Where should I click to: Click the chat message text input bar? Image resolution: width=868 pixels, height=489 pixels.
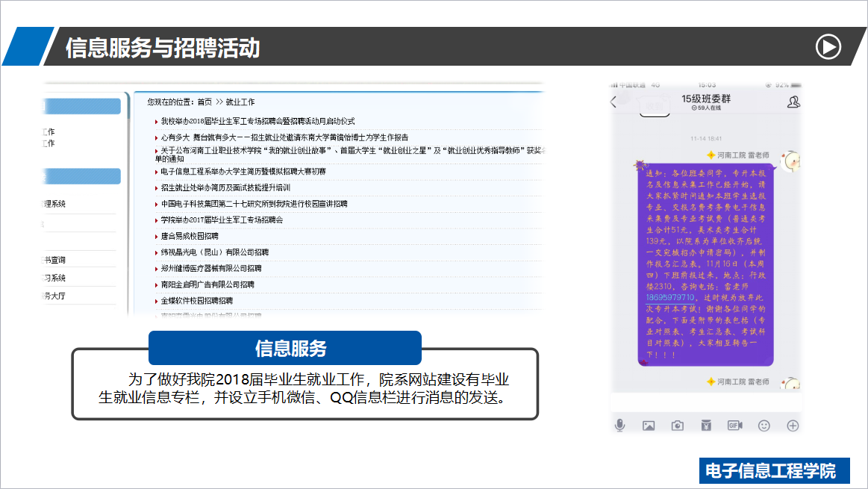tap(706, 402)
